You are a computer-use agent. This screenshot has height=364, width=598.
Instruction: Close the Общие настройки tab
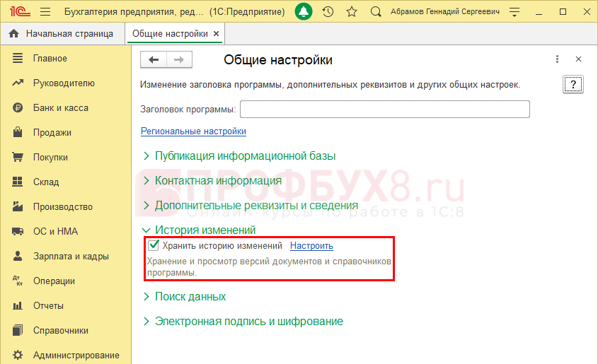coord(217,33)
